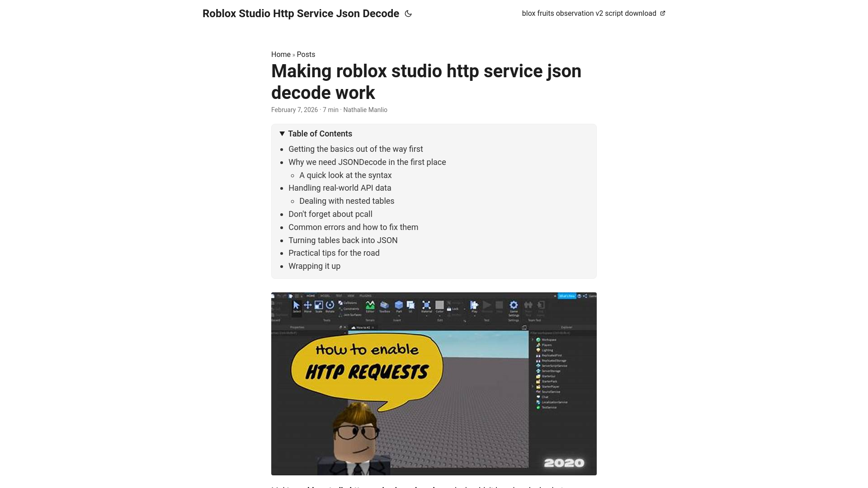Click the post date February 7, 2026
This screenshot has height=488, width=868.
pos(294,110)
